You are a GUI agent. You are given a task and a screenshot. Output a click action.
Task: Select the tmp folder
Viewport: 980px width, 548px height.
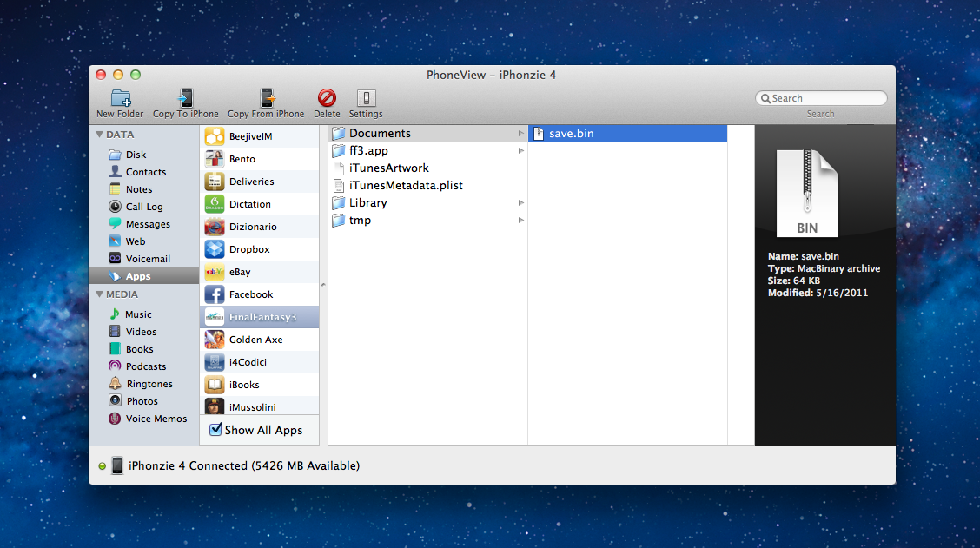428,220
